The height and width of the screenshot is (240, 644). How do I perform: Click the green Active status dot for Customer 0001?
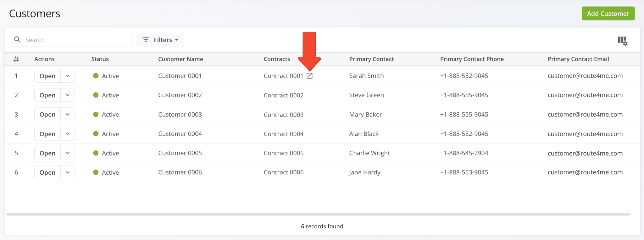pos(96,76)
